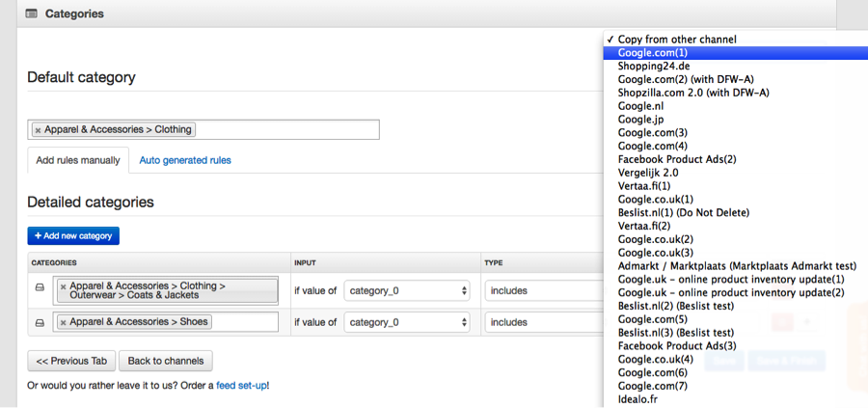Viewport: 868px width, 408px height.
Task: Switch to Auto generated rules tab
Action: pyautogui.click(x=185, y=160)
